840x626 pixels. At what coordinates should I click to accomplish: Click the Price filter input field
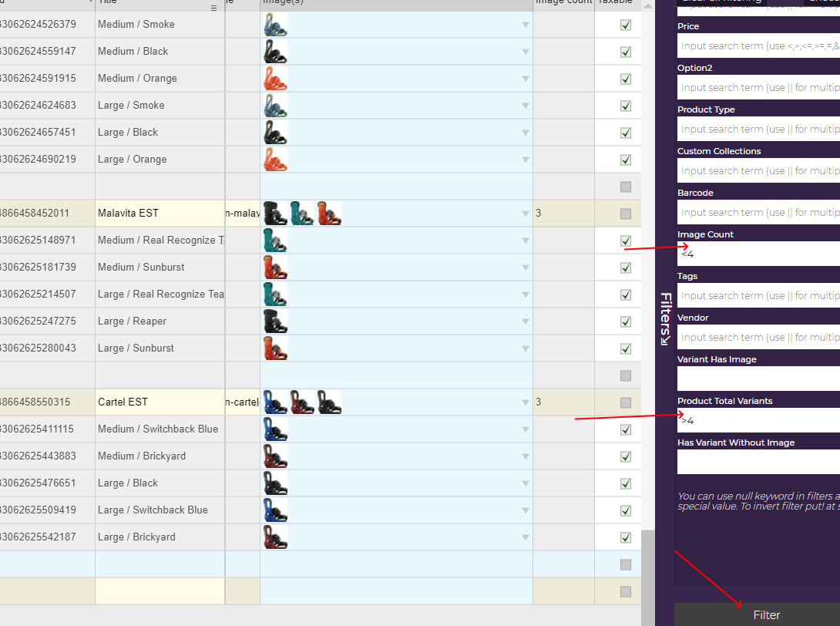(x=758, y=45)
